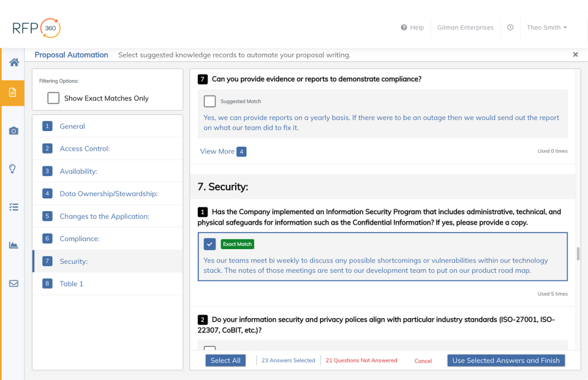Click the envelope mail icon in sidebar
This screenshot has height=380, width=588.
pos(13,283)
